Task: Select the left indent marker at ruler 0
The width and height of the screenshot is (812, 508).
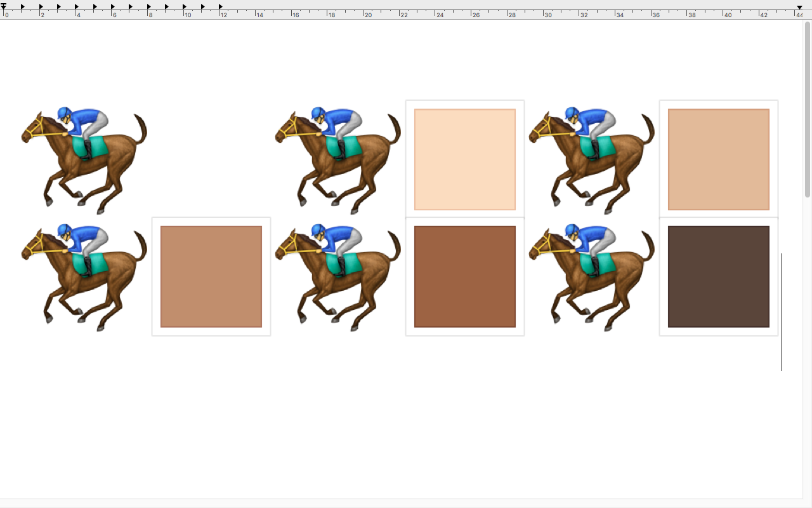Action: click(x=3, y=7)
